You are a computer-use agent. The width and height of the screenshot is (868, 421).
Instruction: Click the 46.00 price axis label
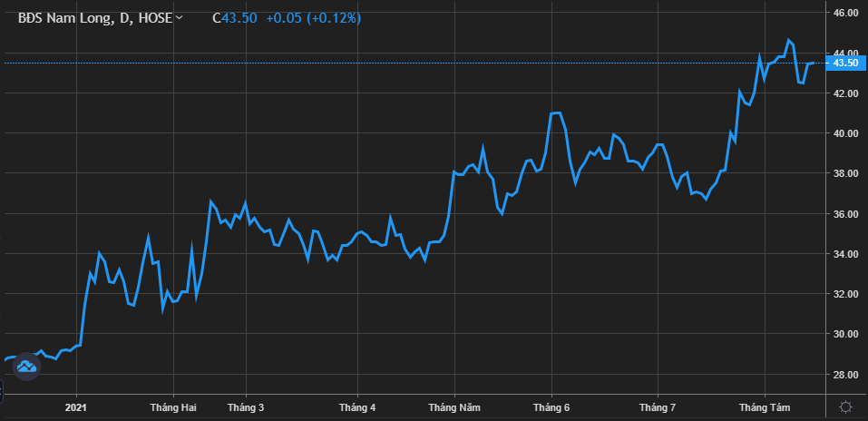coord(846,12)
